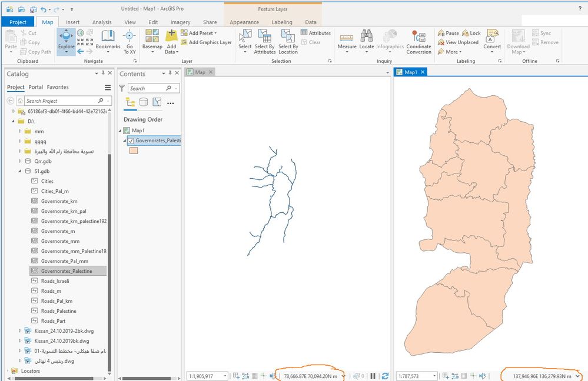588x381 pixels.
Task: Open Select By Attributes
Action: click(264, 42)
